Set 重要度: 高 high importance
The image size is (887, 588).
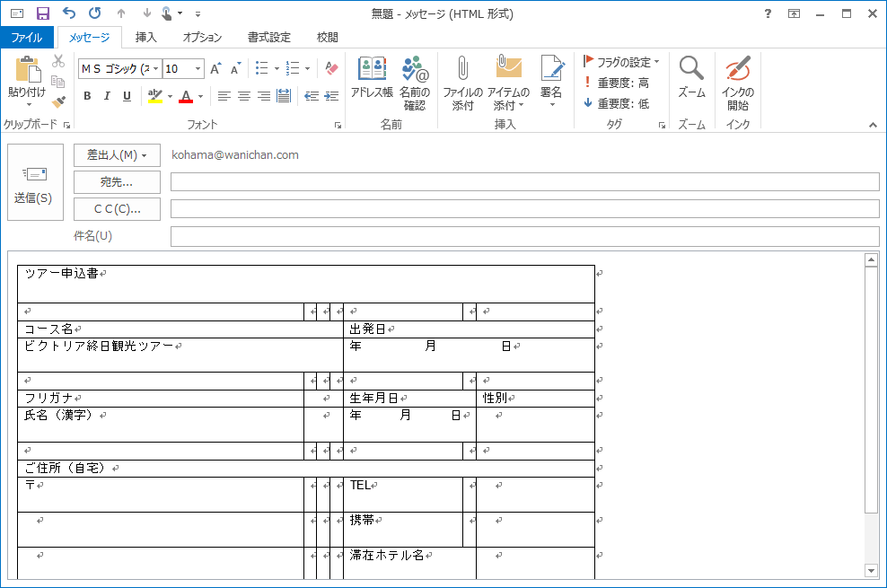click(x=616, y=83)
